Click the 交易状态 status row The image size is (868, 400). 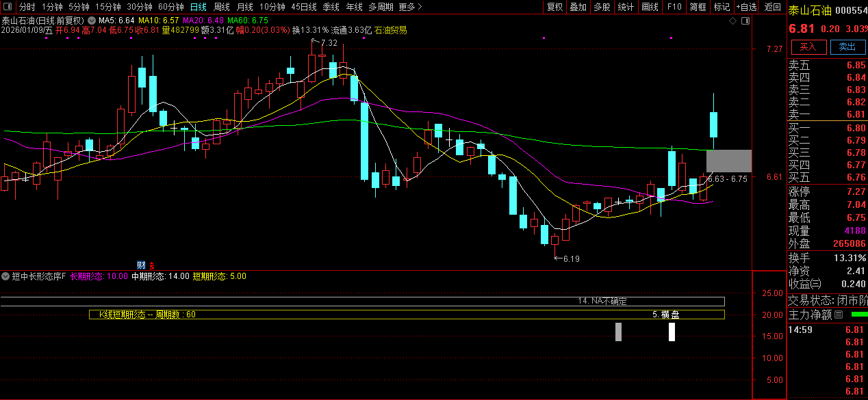[827, 300]
